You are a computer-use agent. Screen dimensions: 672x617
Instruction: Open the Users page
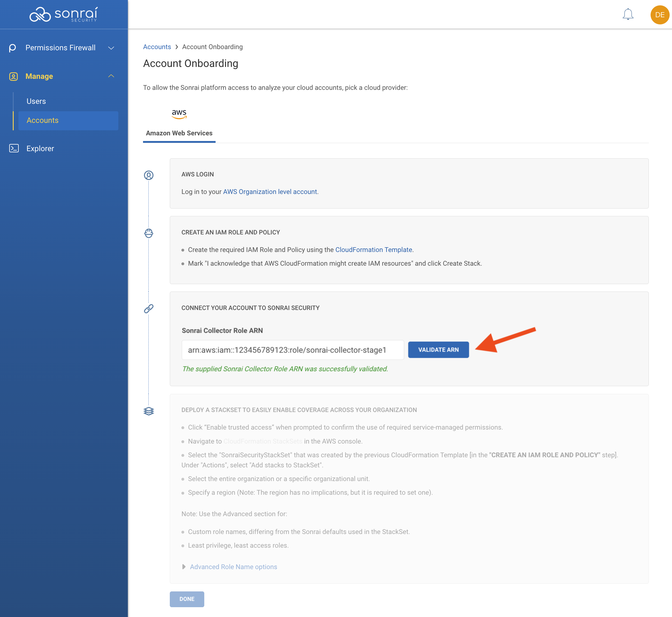pyautogui.click(x=36, y=101)
